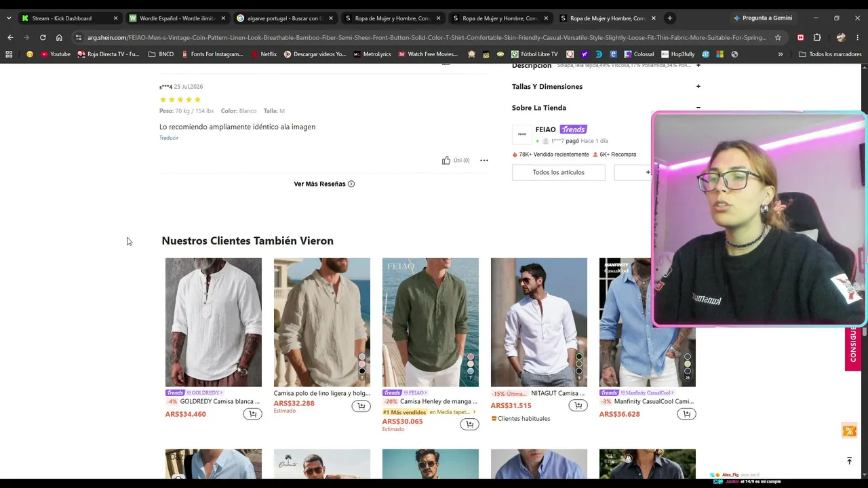Focus the address bar URL field

tap(427, 37)
